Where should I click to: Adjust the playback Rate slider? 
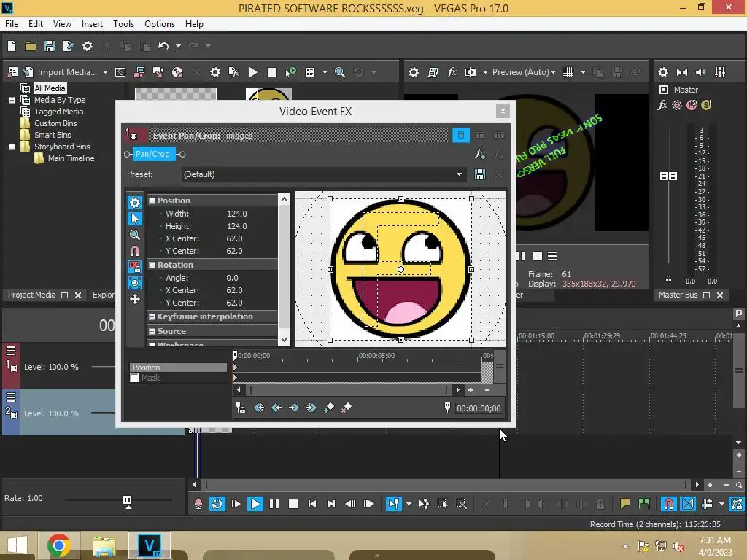pos(127,500)
